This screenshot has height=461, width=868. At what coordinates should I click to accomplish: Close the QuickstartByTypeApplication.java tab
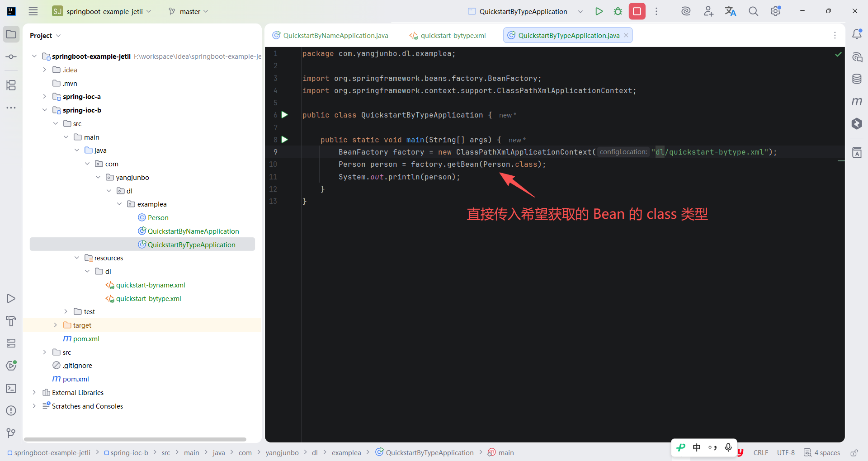click(626, 35)
